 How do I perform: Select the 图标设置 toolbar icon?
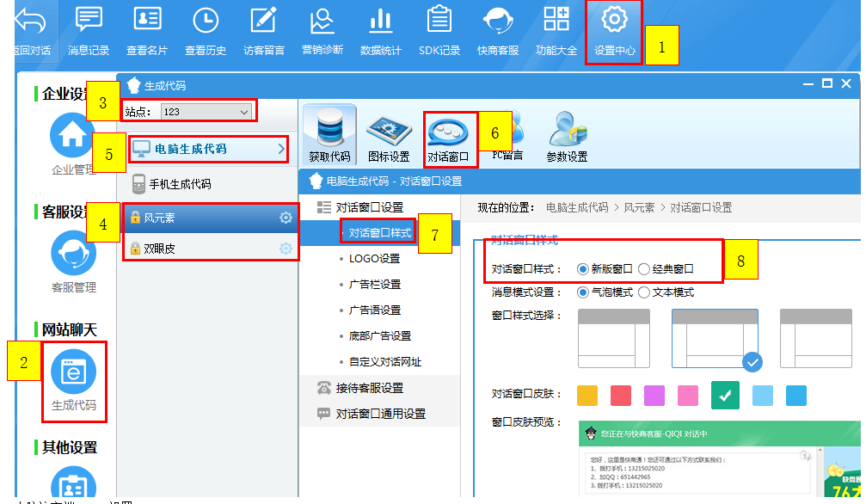tap(389, 134)
